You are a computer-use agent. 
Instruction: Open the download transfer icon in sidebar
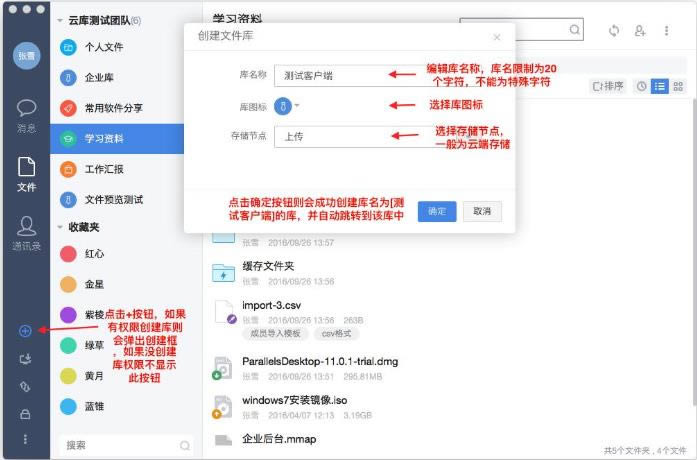click(25, 359)
